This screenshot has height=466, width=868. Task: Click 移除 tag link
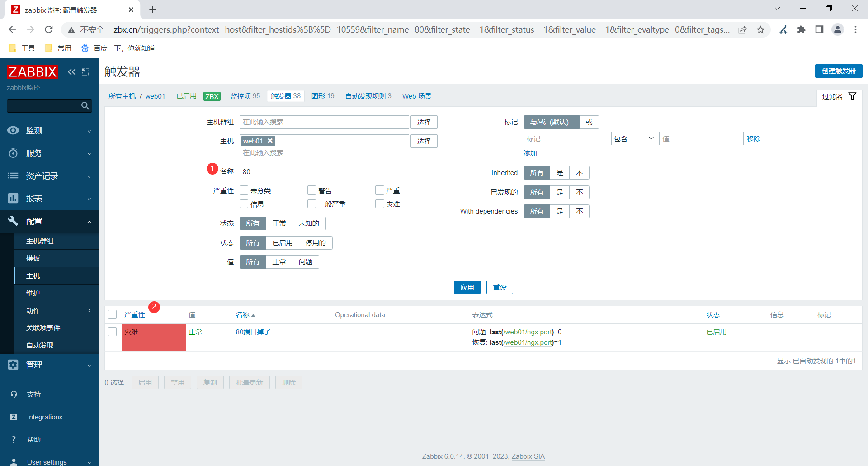(x=754, y=138)
